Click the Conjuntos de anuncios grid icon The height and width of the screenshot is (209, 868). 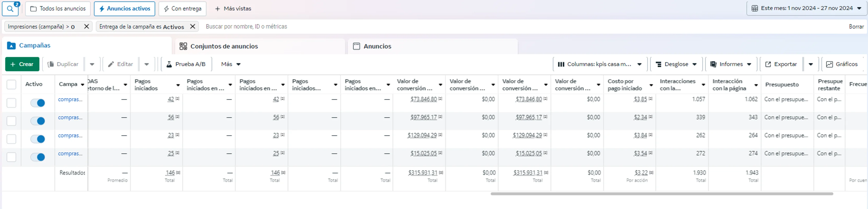click(x=183, y=46)
